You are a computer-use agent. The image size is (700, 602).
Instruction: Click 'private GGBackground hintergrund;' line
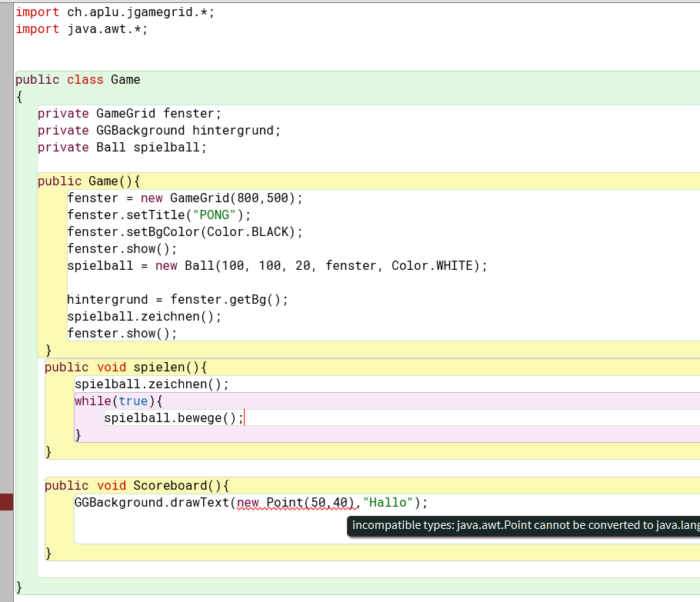click(159, 131)
